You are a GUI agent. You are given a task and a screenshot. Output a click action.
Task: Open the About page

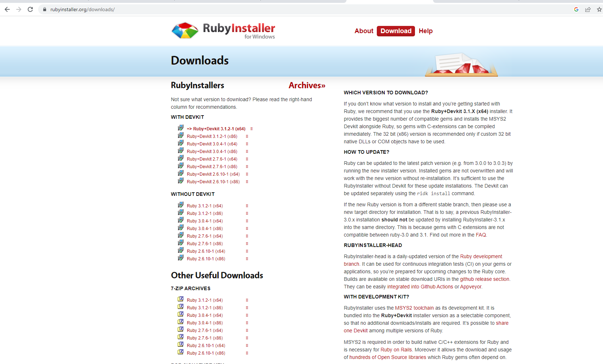(x=364, y=31)
